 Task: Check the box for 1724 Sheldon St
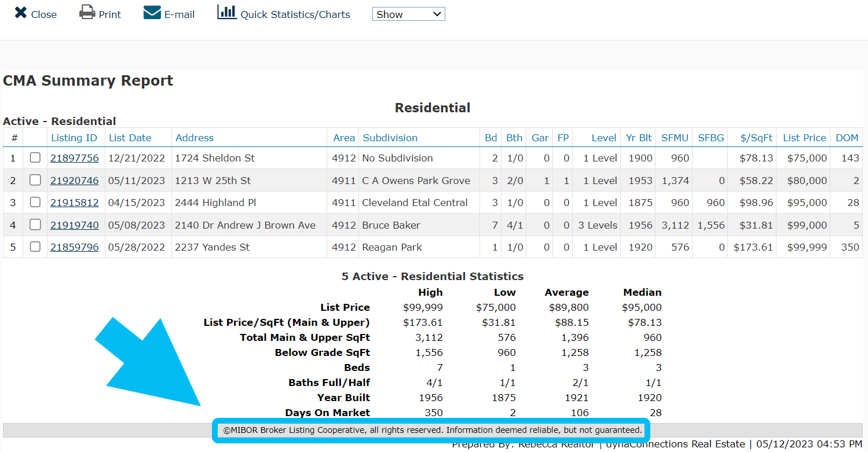point(35,157)
